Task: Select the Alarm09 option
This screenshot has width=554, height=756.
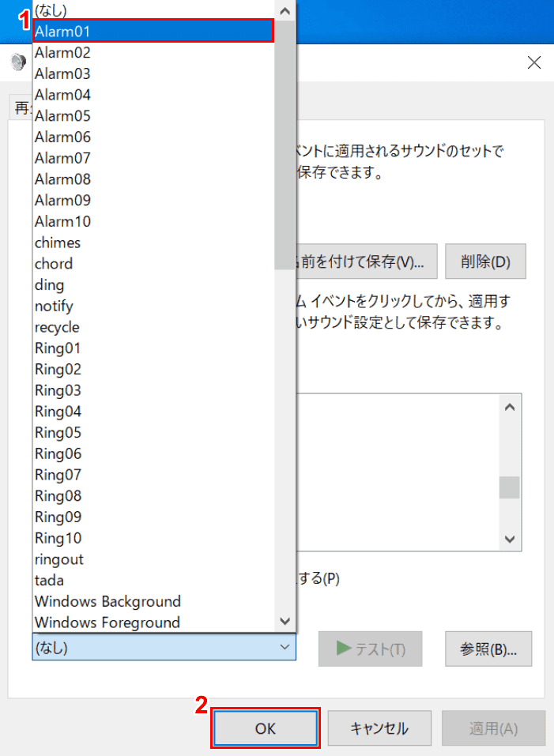Action: (x=154, y=201)
